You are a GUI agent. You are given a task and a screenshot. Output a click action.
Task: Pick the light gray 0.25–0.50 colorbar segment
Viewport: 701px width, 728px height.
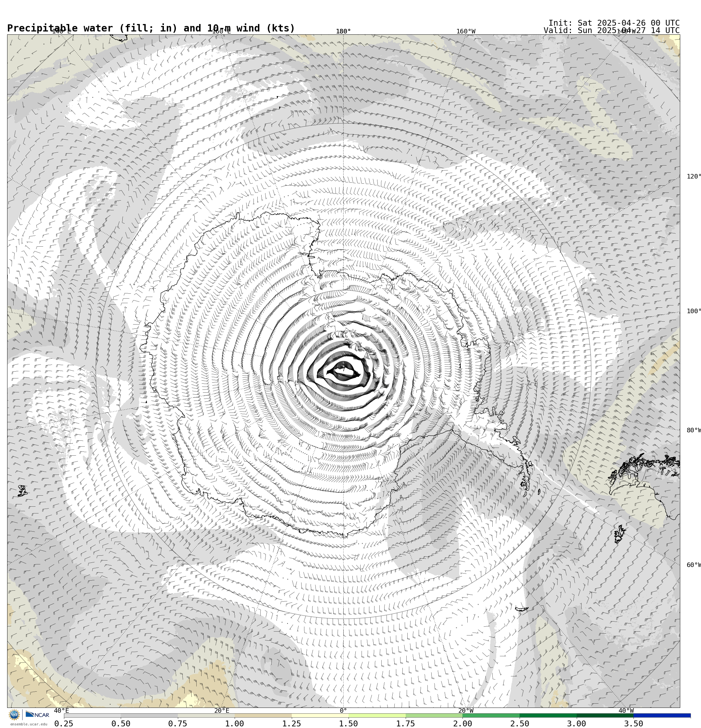pos(92,715)
